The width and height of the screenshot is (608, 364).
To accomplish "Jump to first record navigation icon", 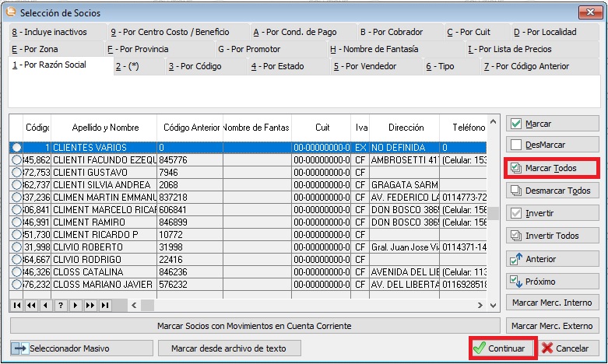I will click(x=17, y=306).
